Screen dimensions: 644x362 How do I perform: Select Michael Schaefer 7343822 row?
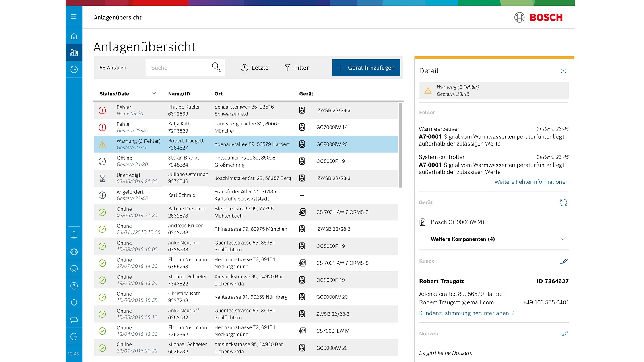point(246,280)
